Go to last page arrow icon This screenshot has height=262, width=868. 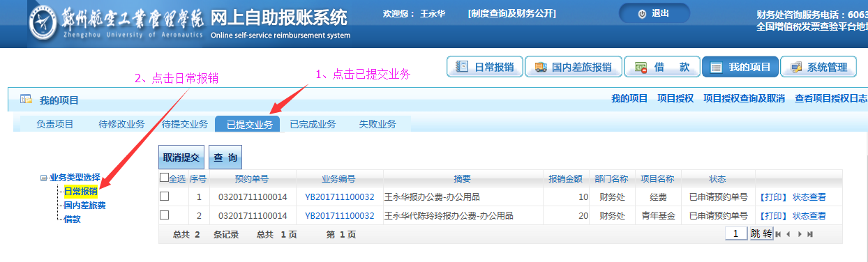810,234
